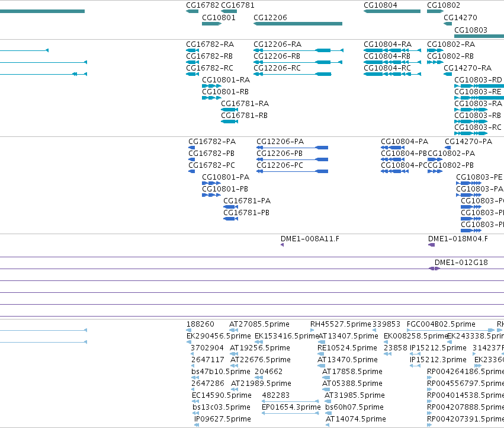This screenshot has height=428, width=504.
Task: Select the CG10803 gene label
Action: tap(471, 30)
